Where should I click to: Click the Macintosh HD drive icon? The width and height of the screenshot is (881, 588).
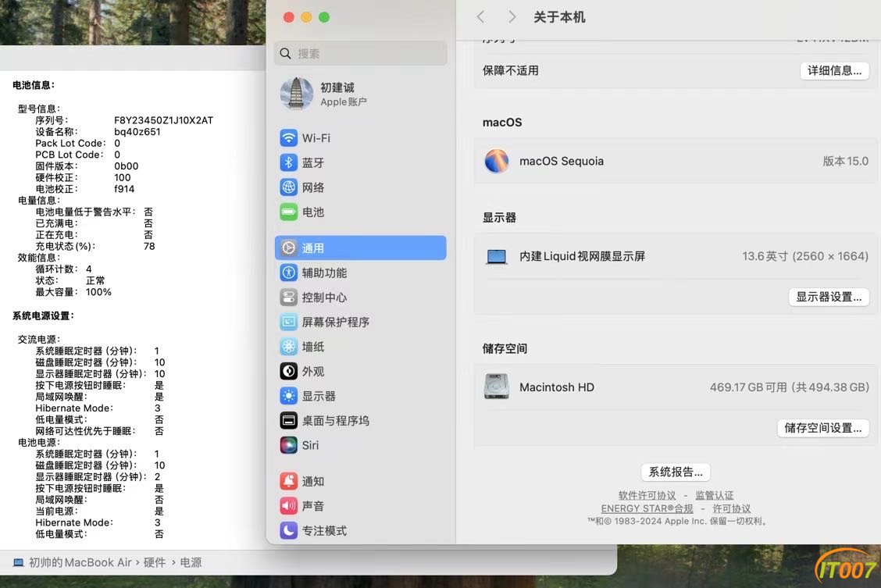tap(496, 387)
